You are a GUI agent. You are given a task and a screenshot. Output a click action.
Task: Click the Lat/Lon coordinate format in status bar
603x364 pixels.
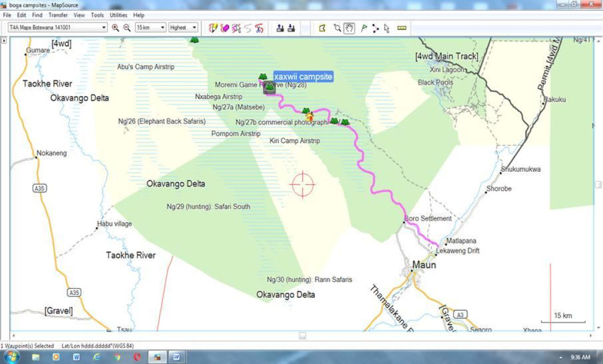[98, 346]
